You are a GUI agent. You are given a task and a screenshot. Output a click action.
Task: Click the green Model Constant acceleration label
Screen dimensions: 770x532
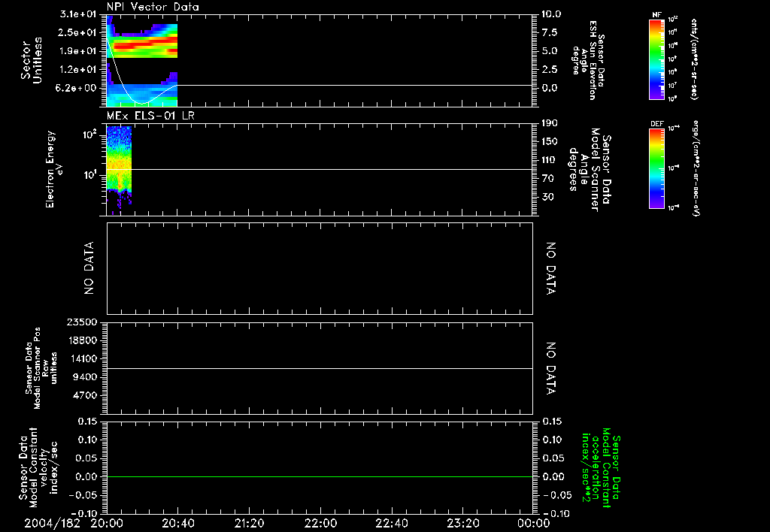point(601,467)
